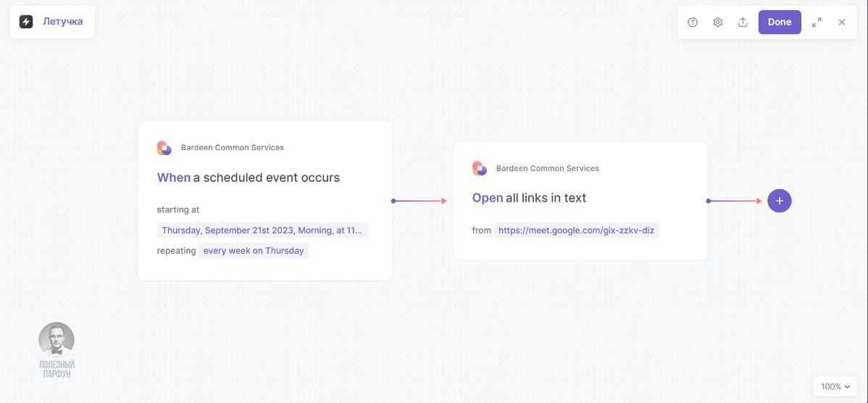Viewport: 868px width, 403px height.
Task: Click the share upload icon
Action: 743,22
